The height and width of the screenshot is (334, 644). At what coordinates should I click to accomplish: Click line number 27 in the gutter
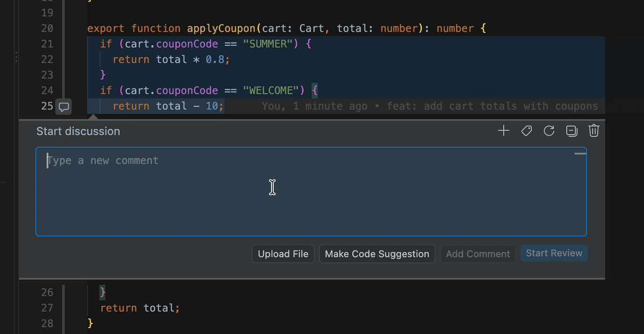point(47,308)
